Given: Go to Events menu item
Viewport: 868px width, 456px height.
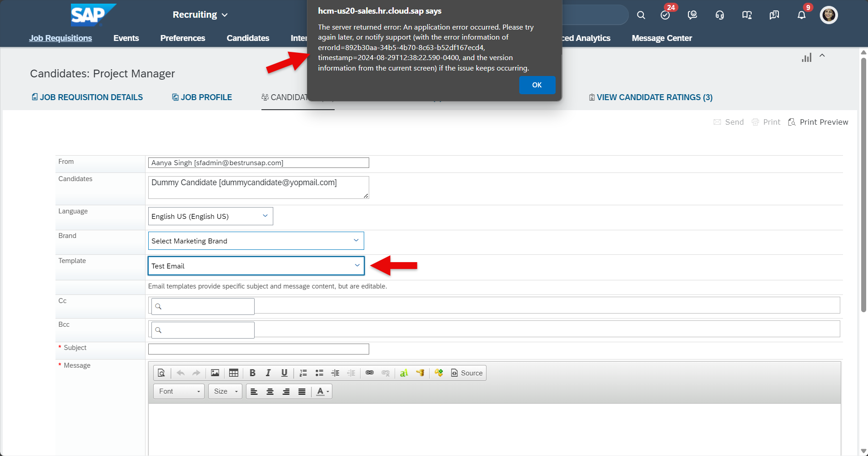Looking at the screenshot, I should [x=126, y=38].
